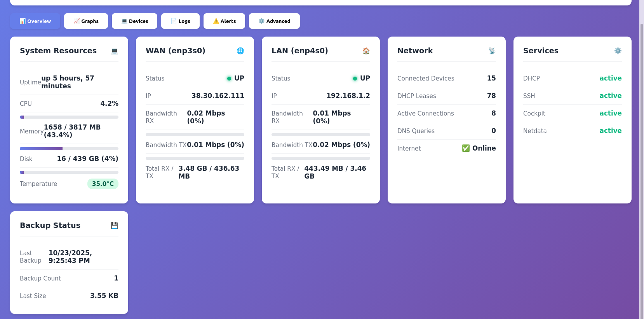Viewport: 644px width, 319px height.
Task: Click the SSH active status text
Action: [610, 96]
